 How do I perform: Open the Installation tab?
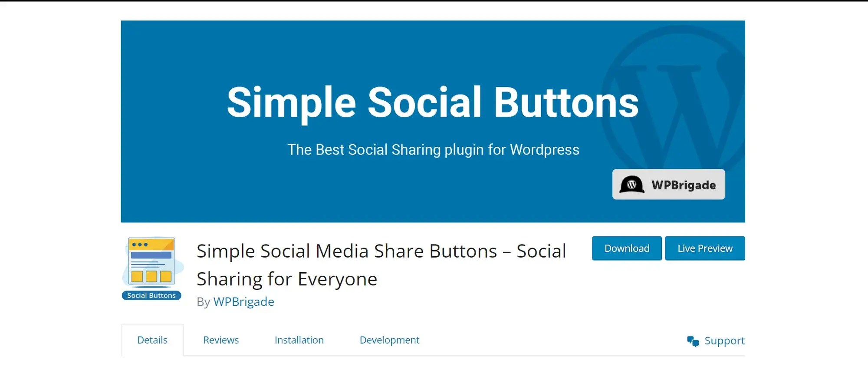point(299,340)
